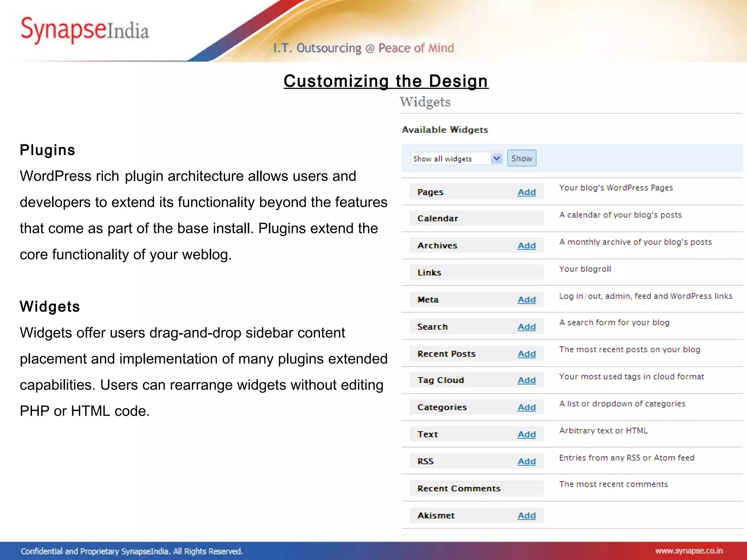Add the Pages widget
Screen dimensions: 747x560
527,192
